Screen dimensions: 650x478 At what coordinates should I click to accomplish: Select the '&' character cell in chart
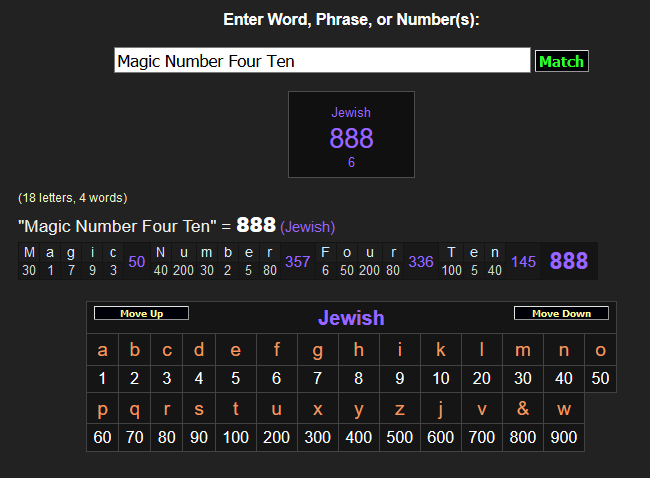522,409
